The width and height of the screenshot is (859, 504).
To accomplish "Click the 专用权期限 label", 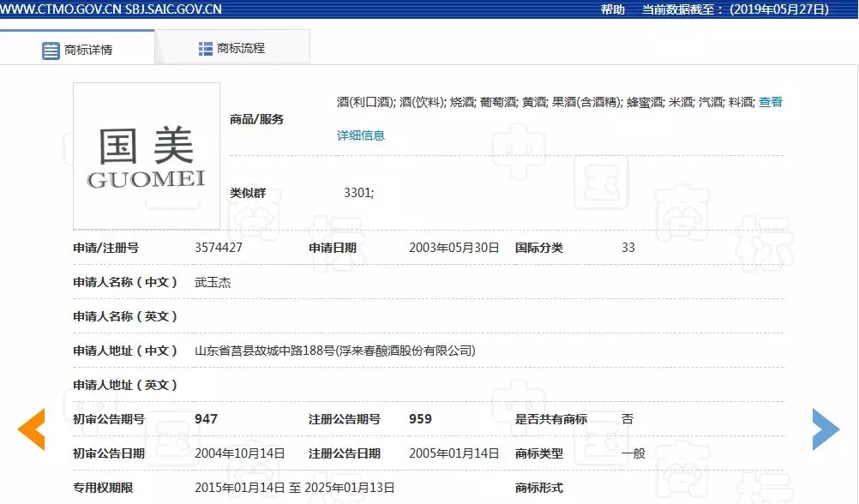I will (x=103, y=488).
